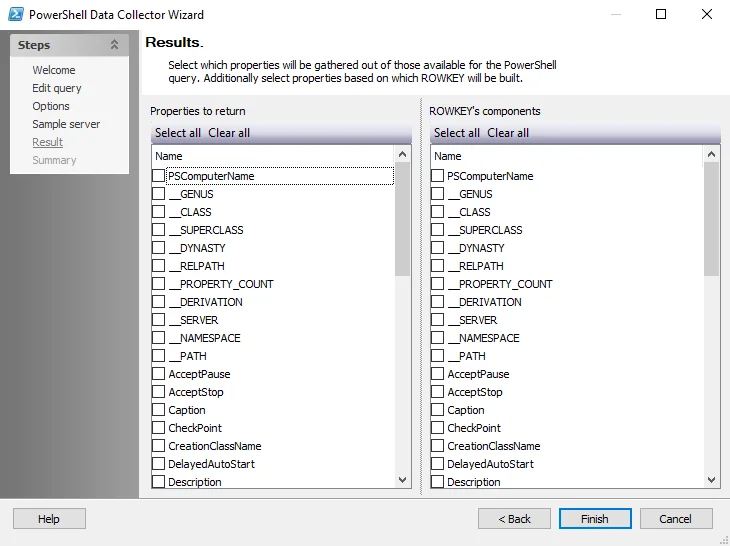Image resolution: width=730 pixels, height=546 pixels.
Task: Check __DYNASTY in Properties to return
Action: [159, 248]
